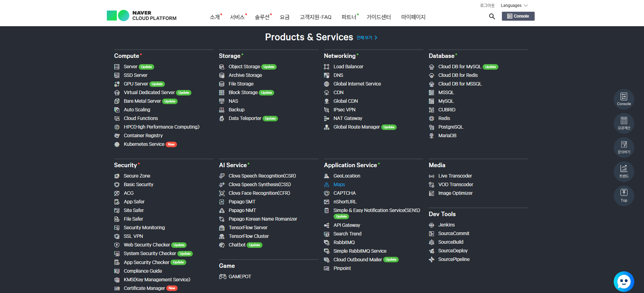This screenshot has height=293, width=644.
Task: Open the Web Security Checker link
Action: [147, 245]
